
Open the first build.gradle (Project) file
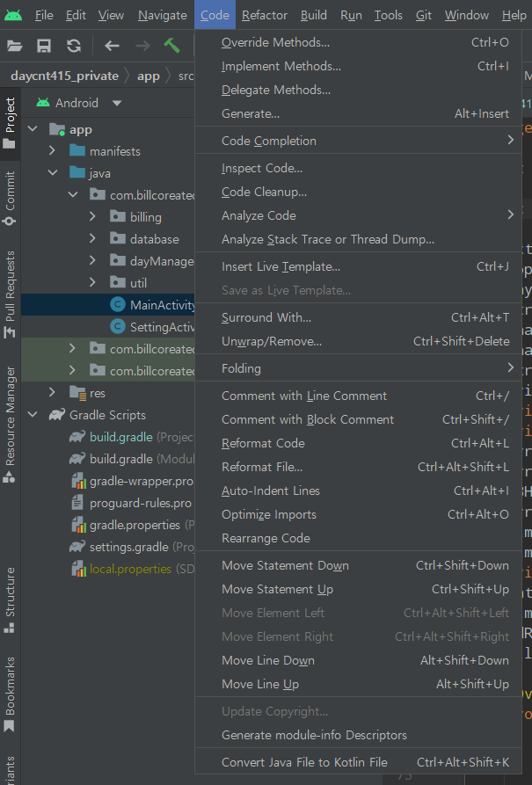[x=132, y=437]
